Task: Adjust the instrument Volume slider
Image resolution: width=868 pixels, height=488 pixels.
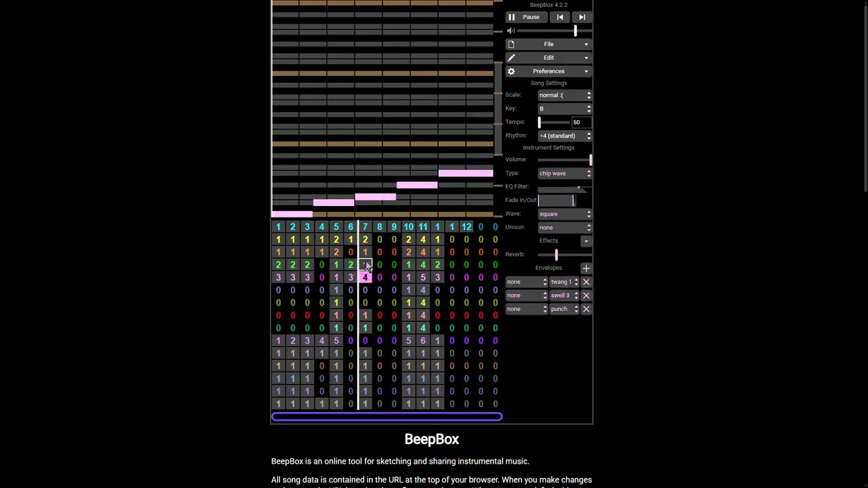Action: tap(565, 159)
